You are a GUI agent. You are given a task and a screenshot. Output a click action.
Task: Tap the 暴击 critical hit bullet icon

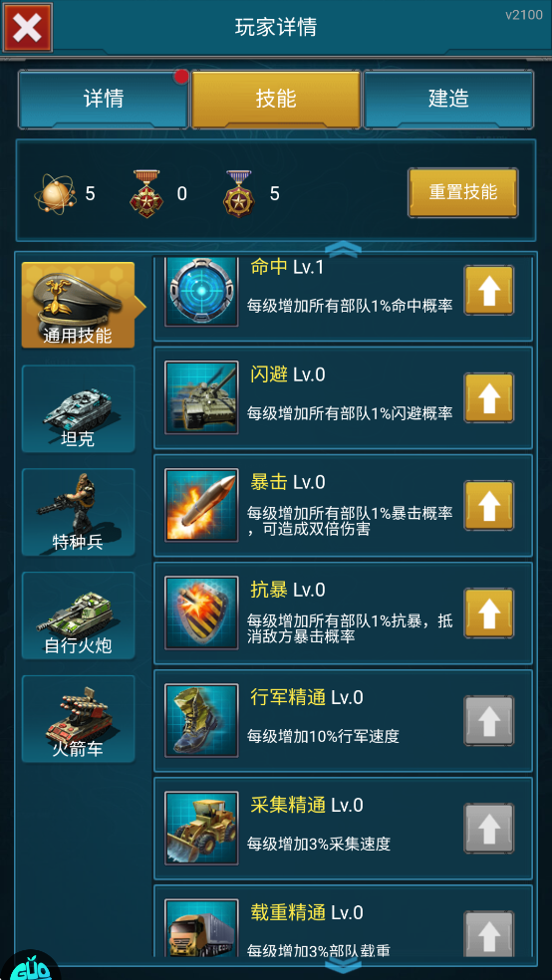click(x=201, y=505)
